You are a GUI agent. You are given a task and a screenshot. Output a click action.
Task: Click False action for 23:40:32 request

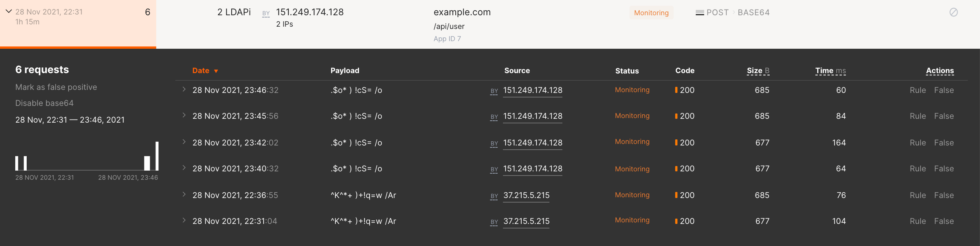click(x=944, y=169)
